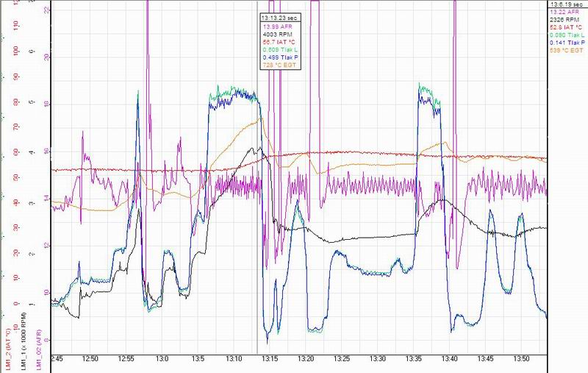Click the 0.141 Tlak P right legend entry
Viewport: 588px width, 373px height.
pyautogui.click(x=567, y=43)
